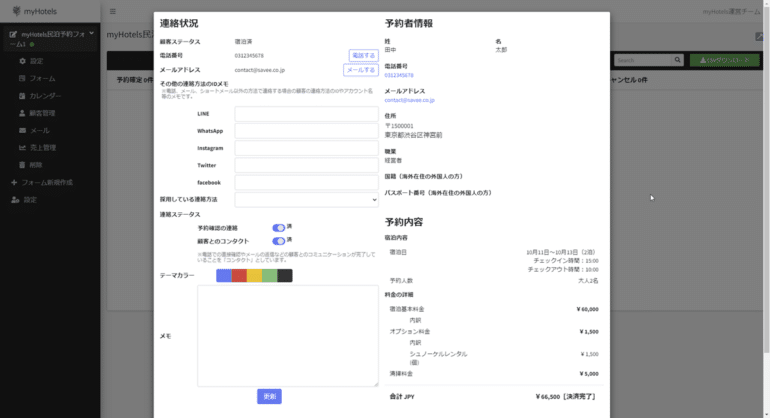
Task: Click the シュノーケルレンタル option row
Action: click(494, 358)
